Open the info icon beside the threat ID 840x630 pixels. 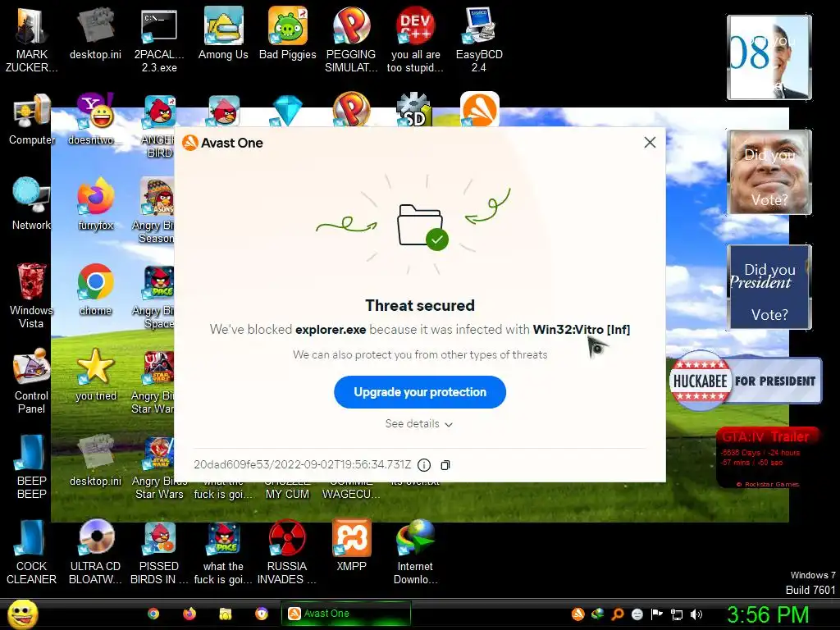coord(424,465)
